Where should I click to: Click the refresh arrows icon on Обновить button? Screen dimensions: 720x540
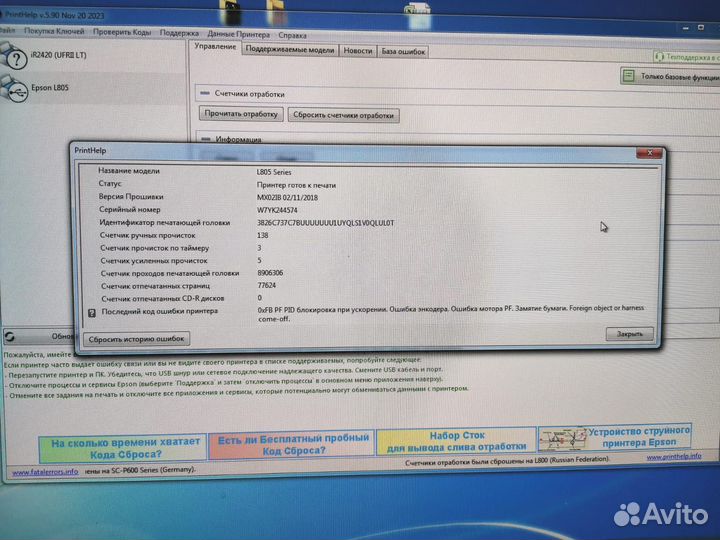10,337
